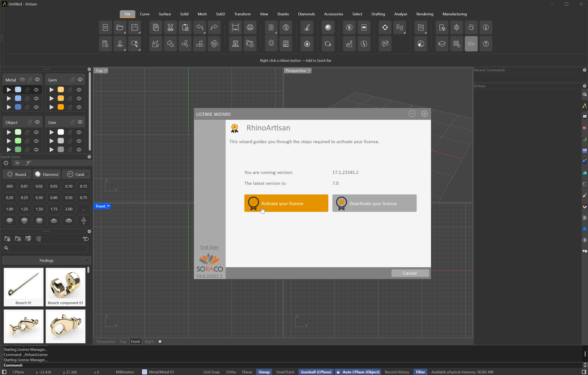Screen dimensions: 588x375
Task: Open the Carat unit dropdown
Action: click(x=76, y=174)
